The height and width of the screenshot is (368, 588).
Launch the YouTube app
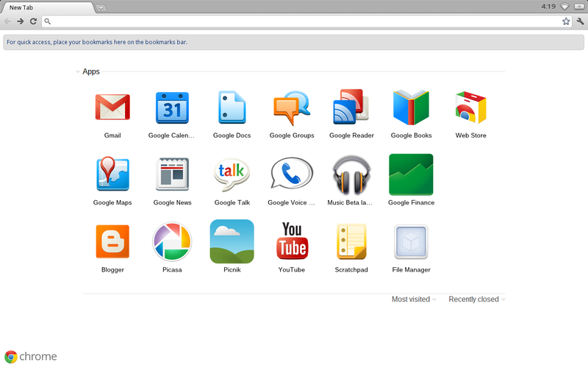pyautogui.click(x=292, y=241)
